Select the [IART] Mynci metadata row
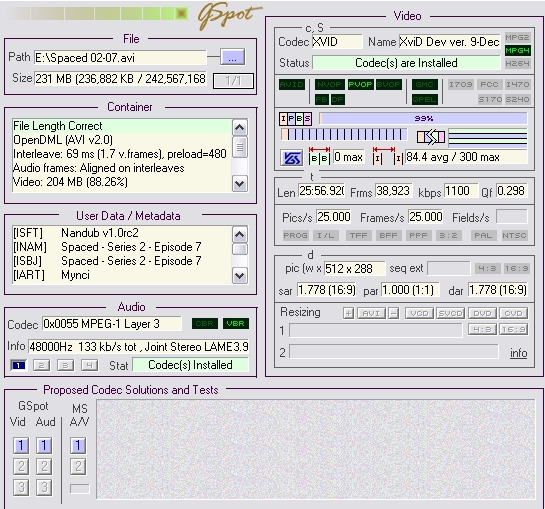This screenshot has height=509, width=545. click(122, 275)
